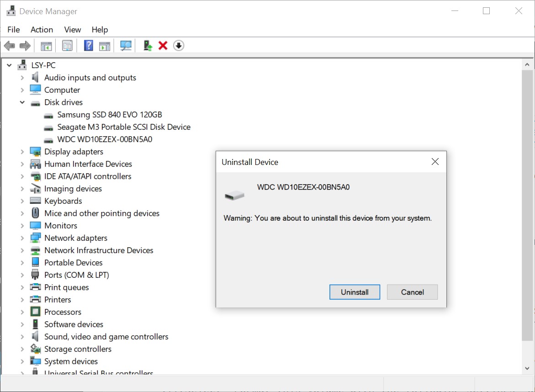Click the down-arrow disable device icon

click(179, 46)
